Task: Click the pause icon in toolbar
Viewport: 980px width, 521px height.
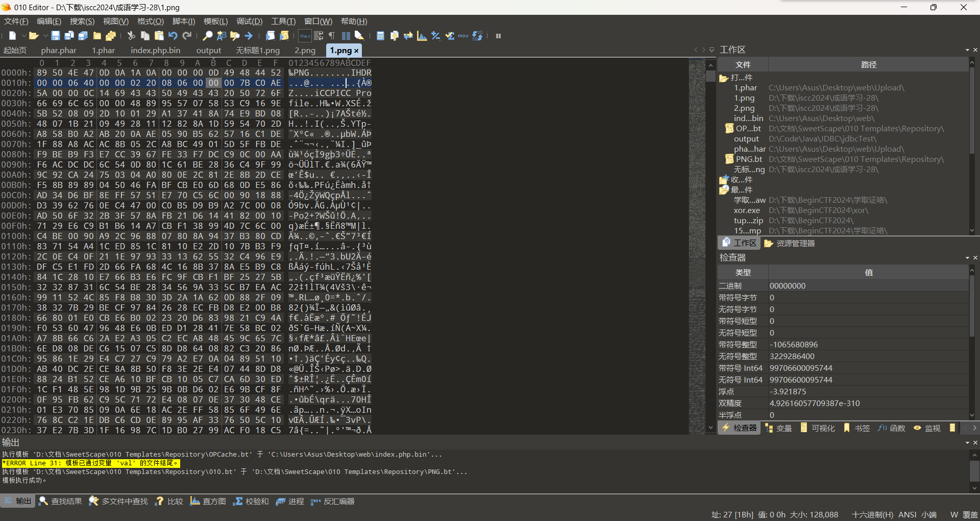Action: click(498, 36)
